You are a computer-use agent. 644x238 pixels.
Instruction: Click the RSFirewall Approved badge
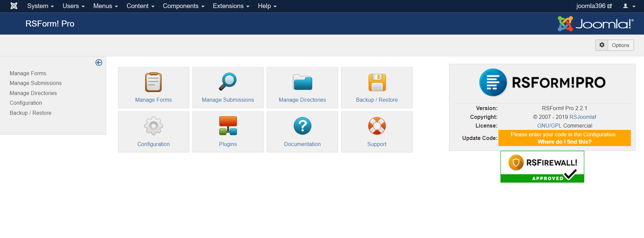click(x=542, y=167)
